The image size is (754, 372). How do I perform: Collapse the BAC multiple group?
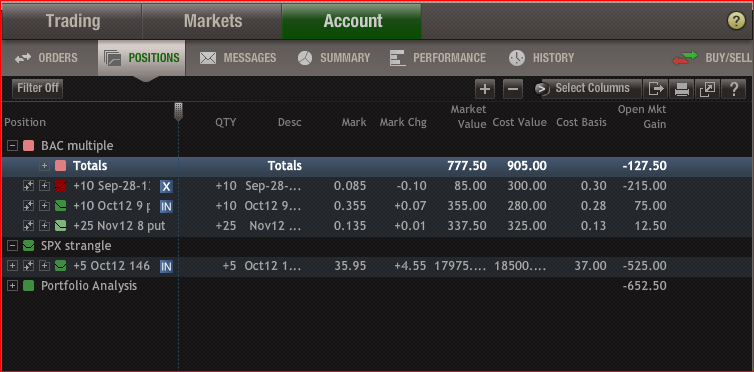pos(13,146)
